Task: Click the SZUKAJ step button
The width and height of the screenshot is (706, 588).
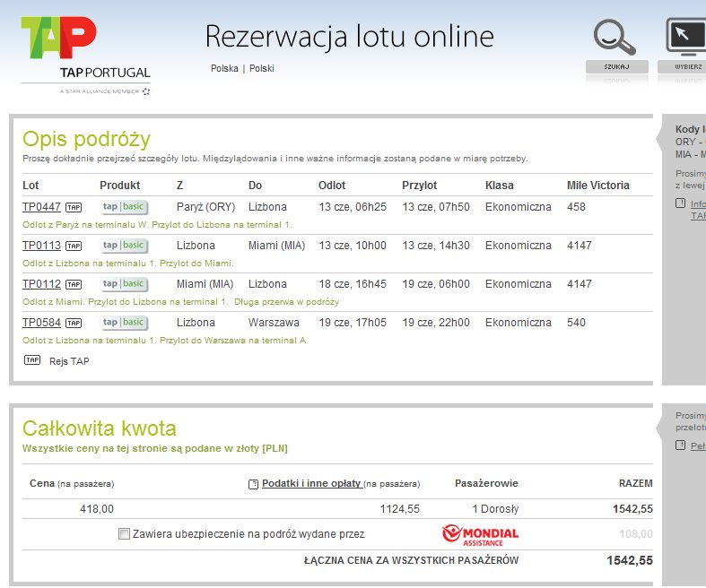Action: click(x=617, y=66)
